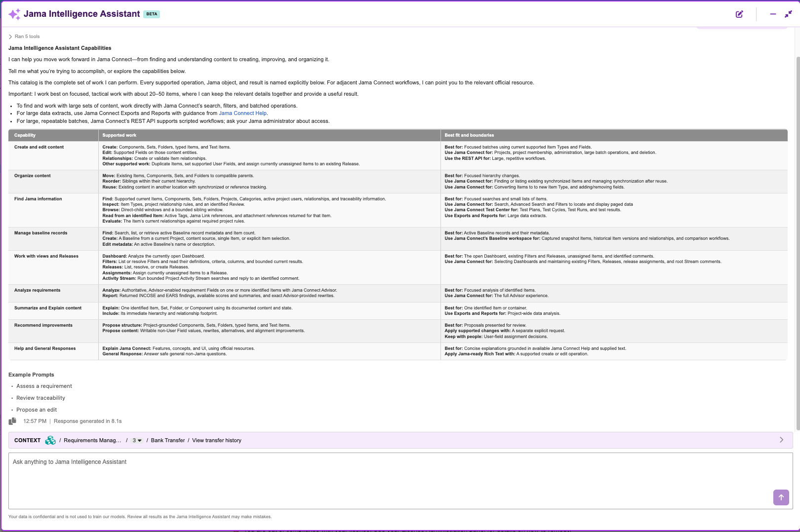800x532 pixels.
Task: Click the sparkle Jama Intelligence logo
Action: pyautogui.click(x=14, y=14)
